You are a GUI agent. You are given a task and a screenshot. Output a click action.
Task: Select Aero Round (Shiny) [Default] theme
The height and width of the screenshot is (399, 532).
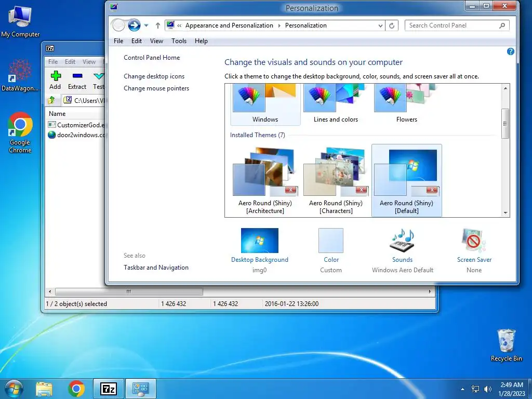[x=406, y=180]
